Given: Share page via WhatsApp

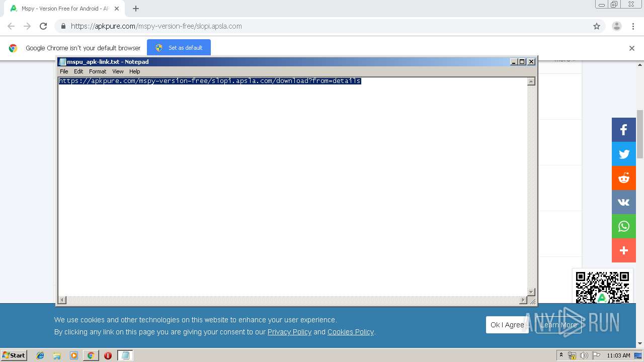Looking at the screenshot, I should pos(624,226).
